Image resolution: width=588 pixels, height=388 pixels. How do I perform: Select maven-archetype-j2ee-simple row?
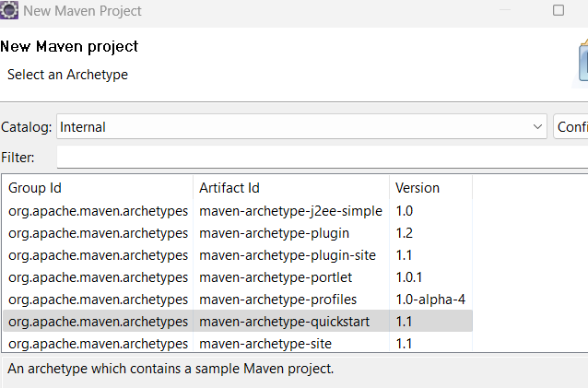click(238, 211)
